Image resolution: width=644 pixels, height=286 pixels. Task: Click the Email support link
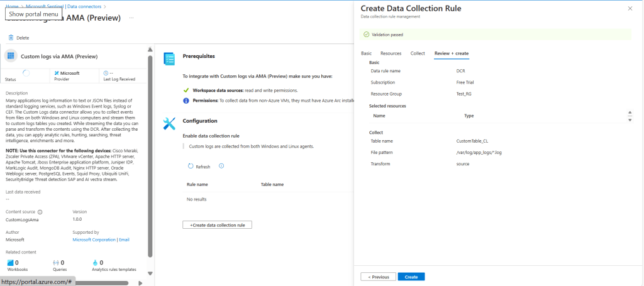point(124,239)
